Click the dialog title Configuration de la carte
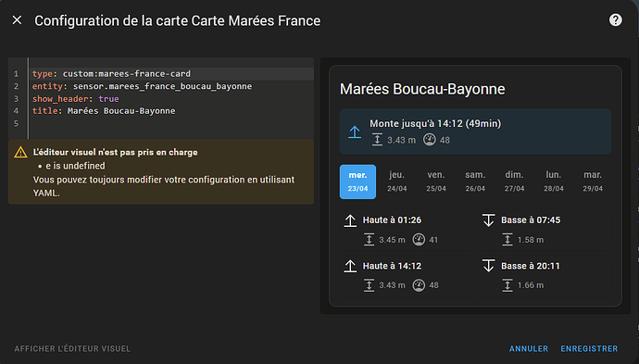The width and height of the screenshot is (639, 364). [x=177, y=20]
